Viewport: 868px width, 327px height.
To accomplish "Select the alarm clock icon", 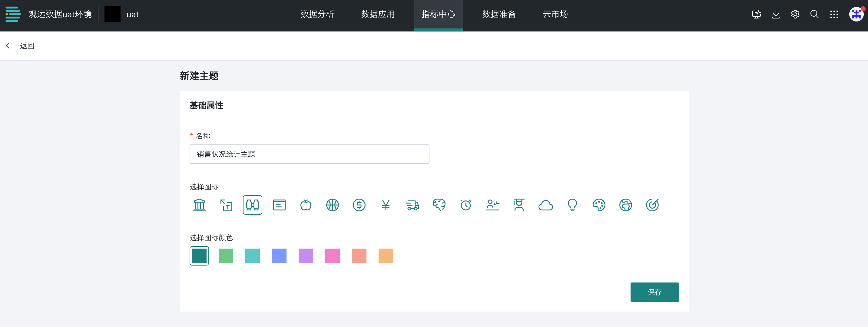I will tap(465, 205).
